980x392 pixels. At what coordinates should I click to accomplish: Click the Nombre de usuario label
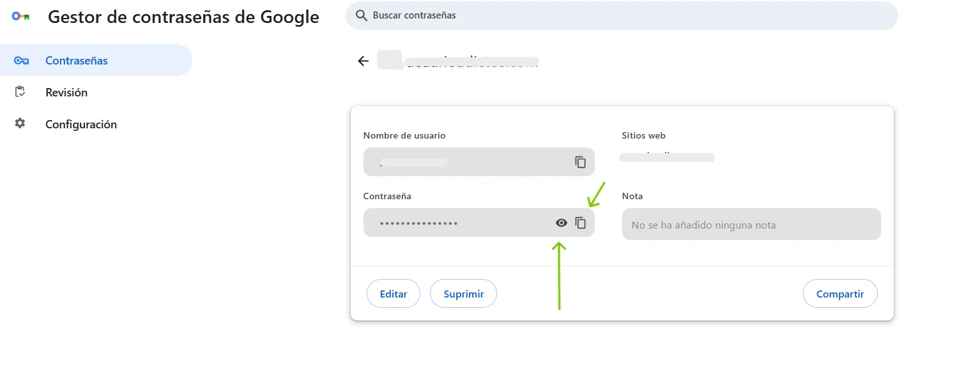(404, 135)
